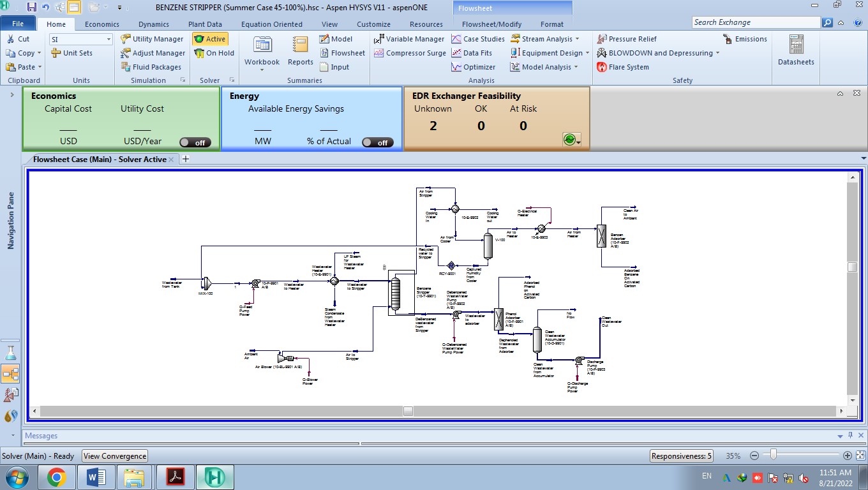Open the Safety Analysis environment icon in navigation
Screen dimensions: 868x490
coord(11,395)
